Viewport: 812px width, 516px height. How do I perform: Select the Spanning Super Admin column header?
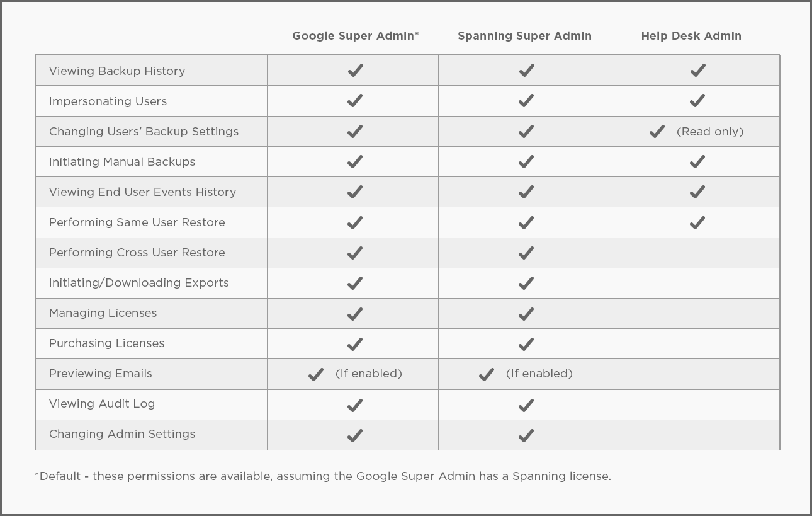coord(524,36)
